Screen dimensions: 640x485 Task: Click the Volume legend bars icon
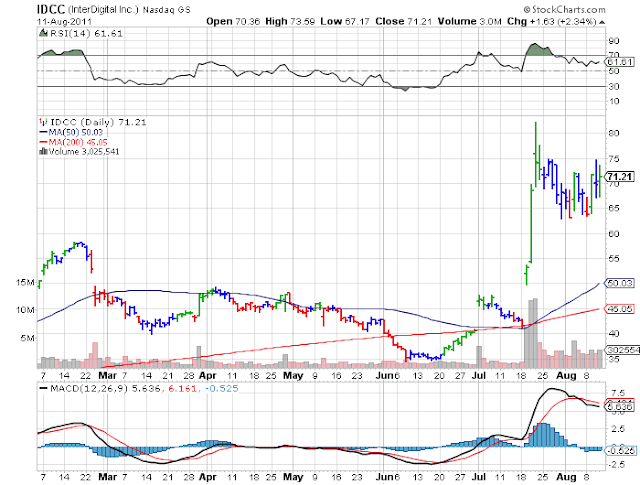43,151
